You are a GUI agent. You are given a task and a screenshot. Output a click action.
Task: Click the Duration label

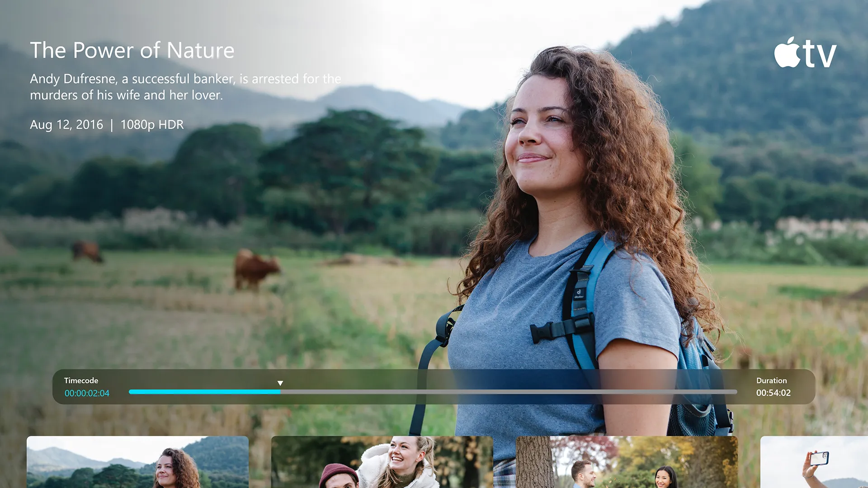[x=771, y=380]
